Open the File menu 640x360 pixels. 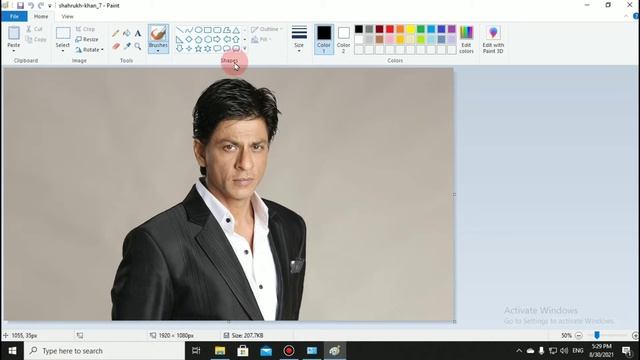[x=14, y=16]
